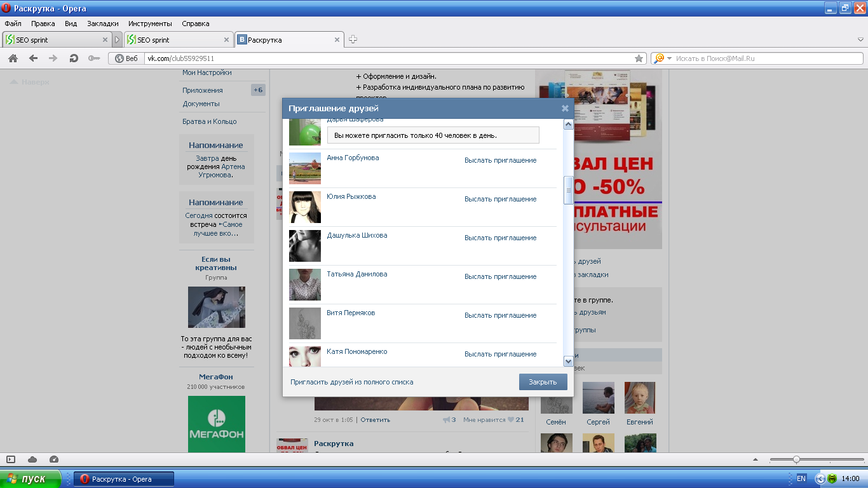Screen dimensions: 868x488
Task: Open the Закладки menu
Action: coord(103,24)
